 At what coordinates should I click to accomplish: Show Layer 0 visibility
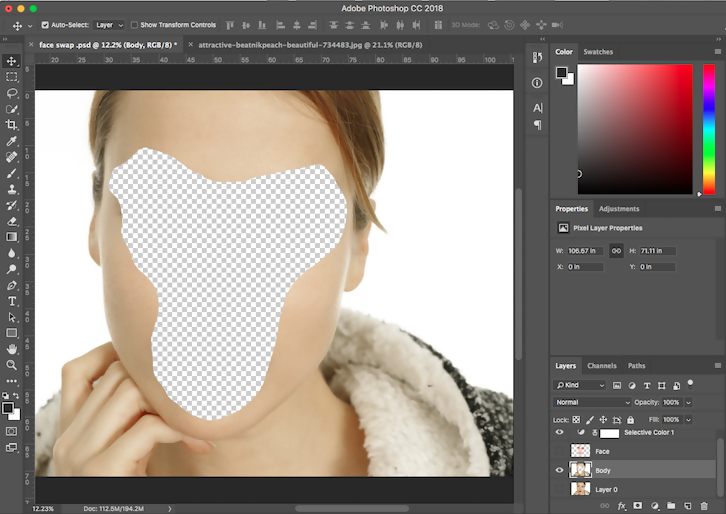[x=559, y=489]
